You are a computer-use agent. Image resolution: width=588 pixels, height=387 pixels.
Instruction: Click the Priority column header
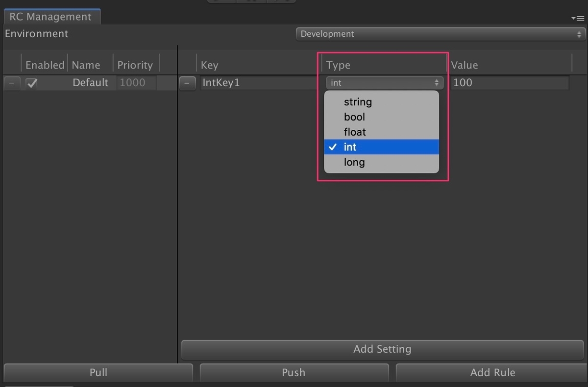[135, 65]
